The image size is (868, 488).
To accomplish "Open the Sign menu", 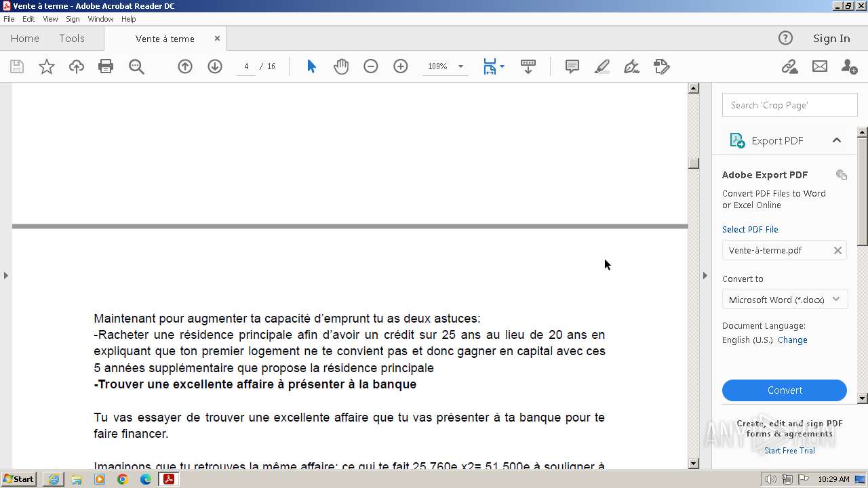I will 73,19.
